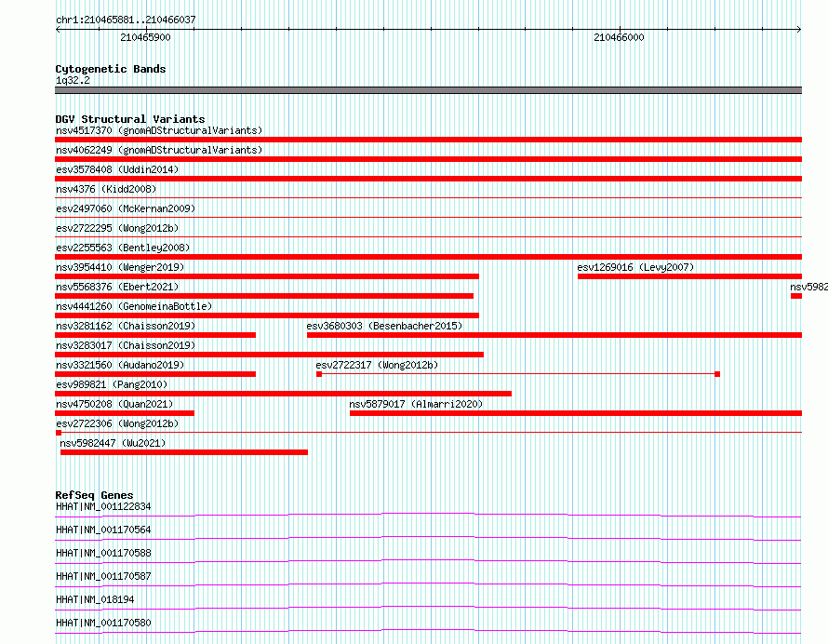Click the nsv5568376 (Ebert2021) label
Image resolution: width=828 pixels, height=644 pixels.
point(117,287)
